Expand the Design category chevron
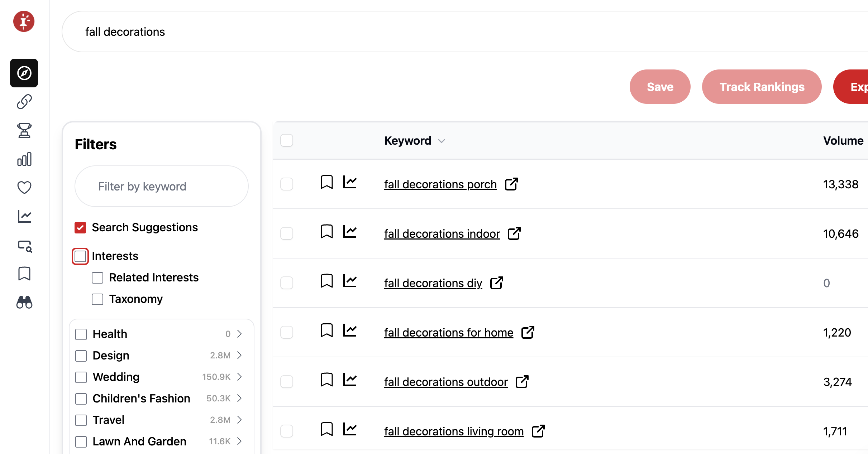This screenshot has width=868, height=454. click(239, 355)
